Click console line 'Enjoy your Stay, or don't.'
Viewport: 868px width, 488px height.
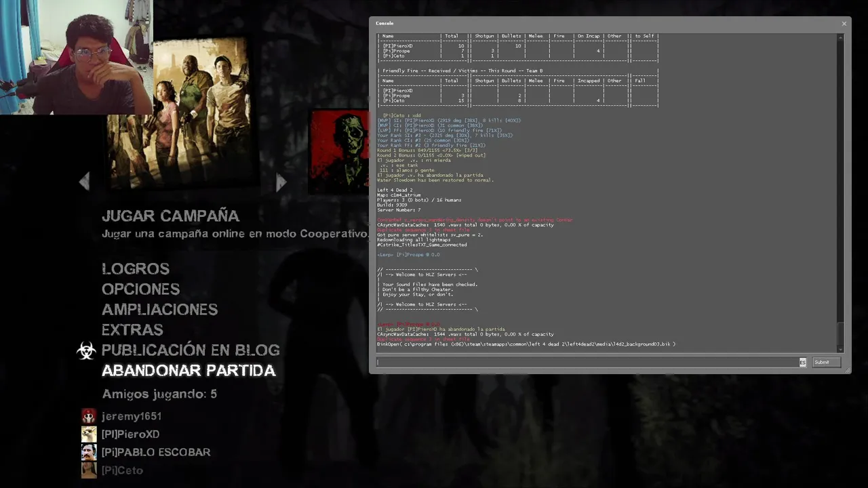pos(418,295)
